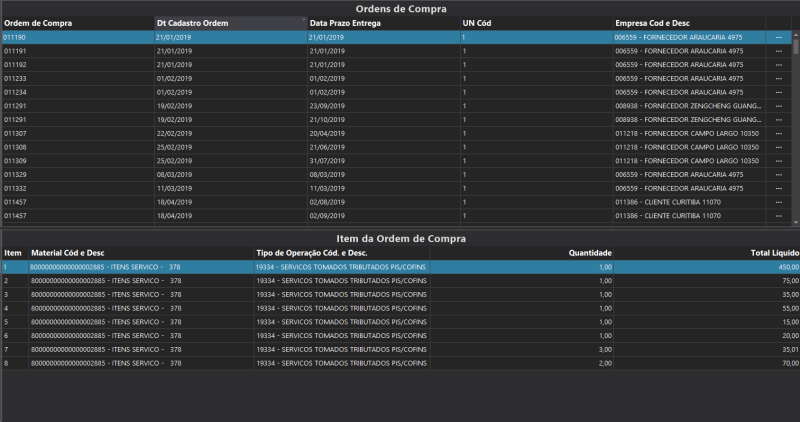This screenshot has width=800, height=422.
Task: Select the order number cell 011307
Action: 78,134
